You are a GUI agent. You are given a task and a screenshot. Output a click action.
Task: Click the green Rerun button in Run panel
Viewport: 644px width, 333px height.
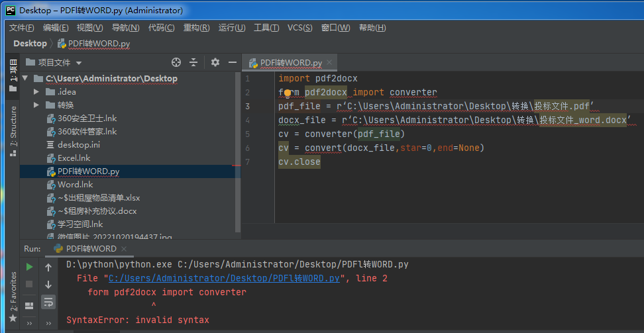tap(29, 267)
